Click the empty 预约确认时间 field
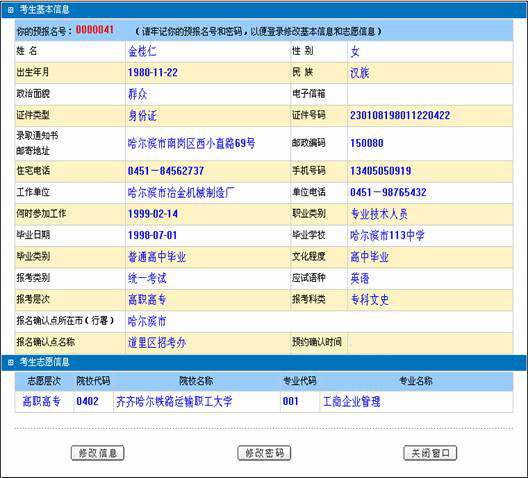Image resolution: width=528 pixels, height=478 pixels. (430, 343)
